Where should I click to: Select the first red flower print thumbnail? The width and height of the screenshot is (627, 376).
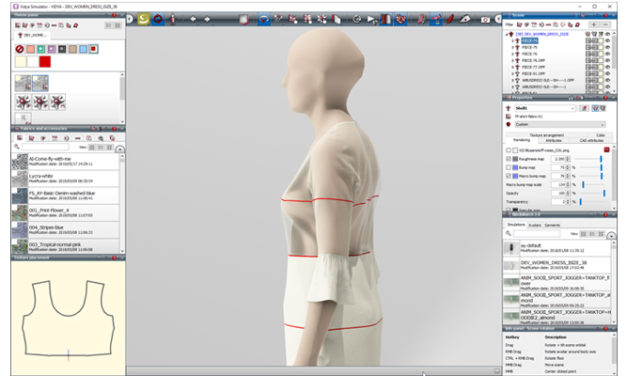point(23,102)
